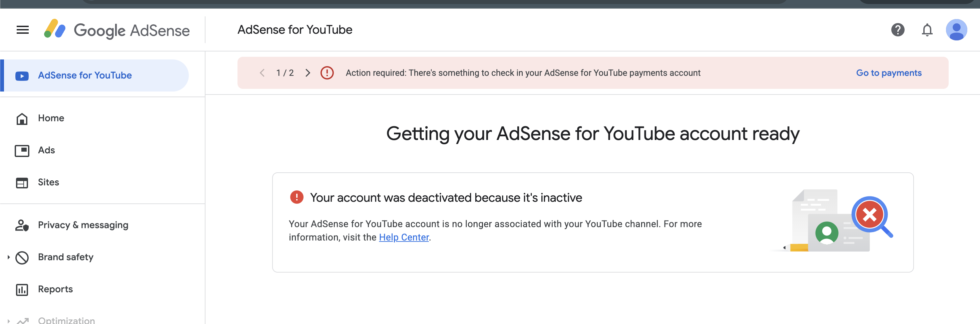Click the Home house icon
Viewport: 980px width, 324px height.
(22, 119)
